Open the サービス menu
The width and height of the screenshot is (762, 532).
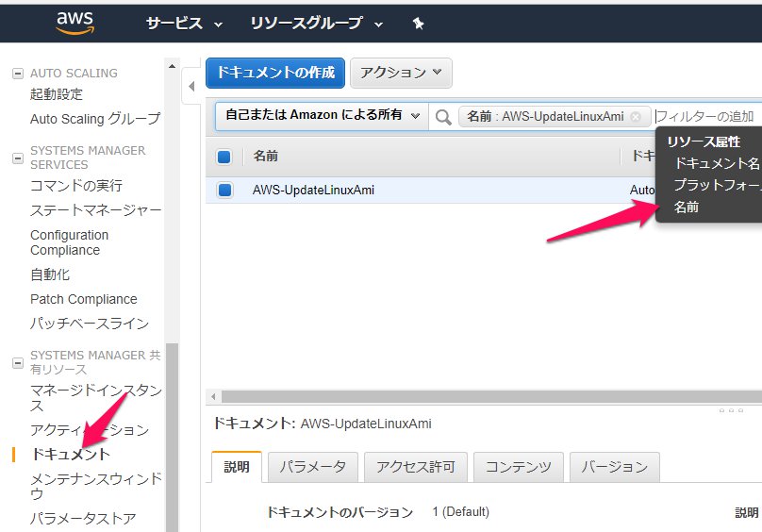coord(184,24)
